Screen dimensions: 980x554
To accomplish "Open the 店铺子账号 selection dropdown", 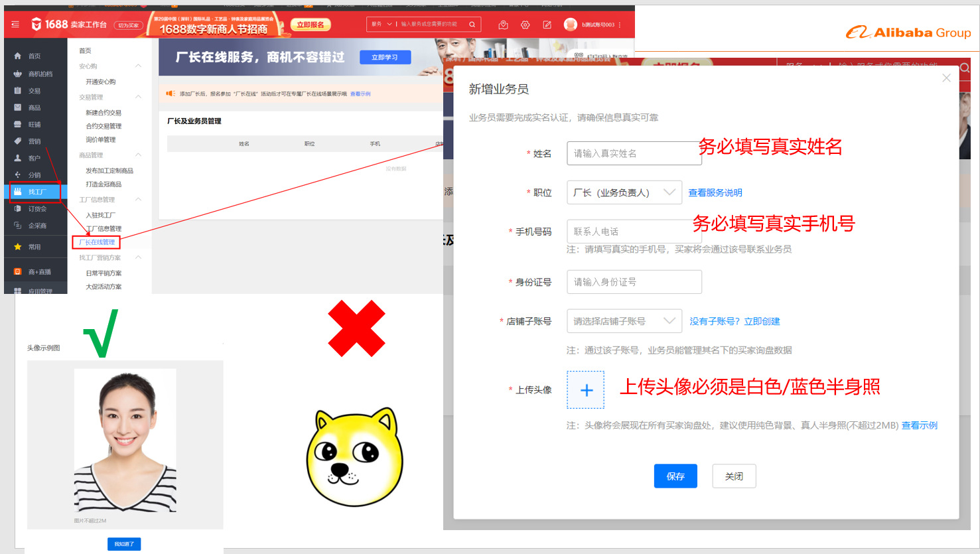I will click(624, 321).
